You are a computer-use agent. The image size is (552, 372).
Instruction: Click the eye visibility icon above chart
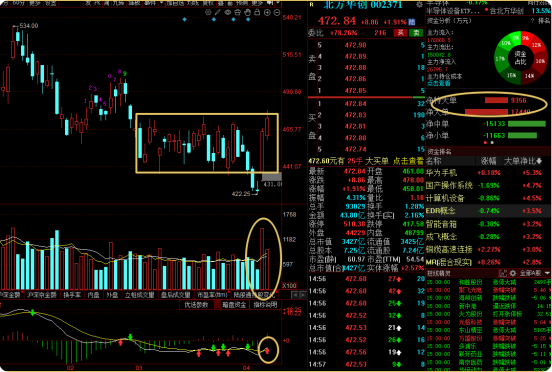click(228, 12)
